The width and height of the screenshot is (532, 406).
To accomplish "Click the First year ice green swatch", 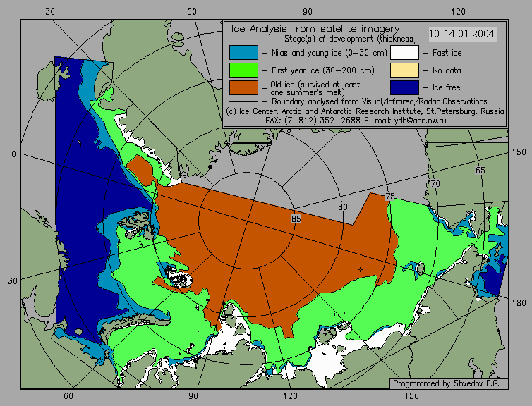I will point(243,70).
